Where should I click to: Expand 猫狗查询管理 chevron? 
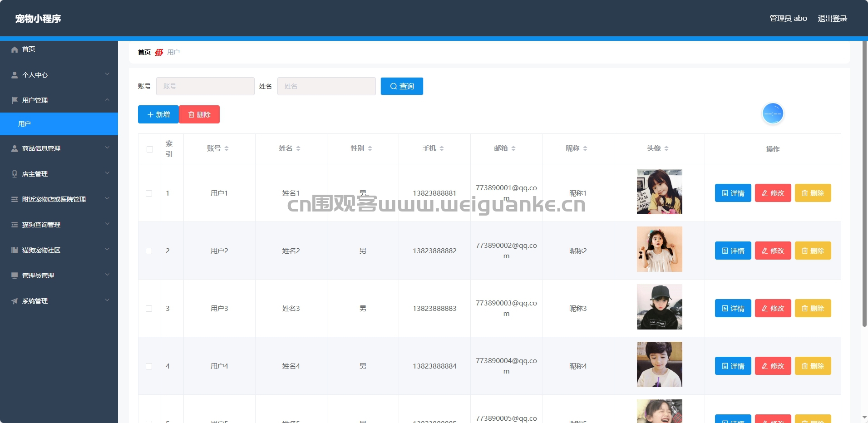coord(107,224)
